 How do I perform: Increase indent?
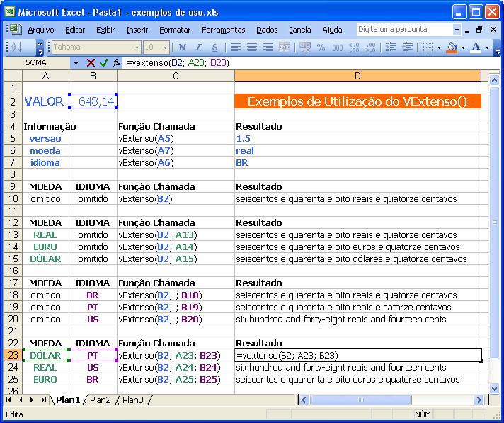[x=407, y=47]
